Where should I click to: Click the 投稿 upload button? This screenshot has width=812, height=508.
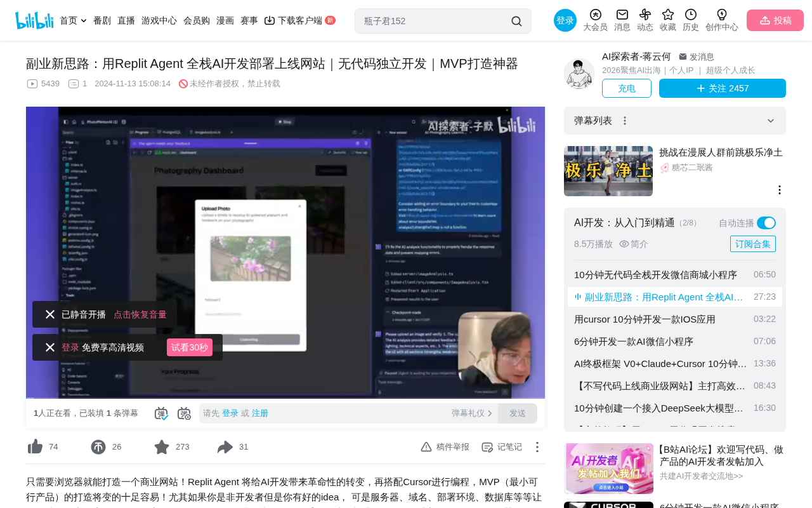click(775, 20)
